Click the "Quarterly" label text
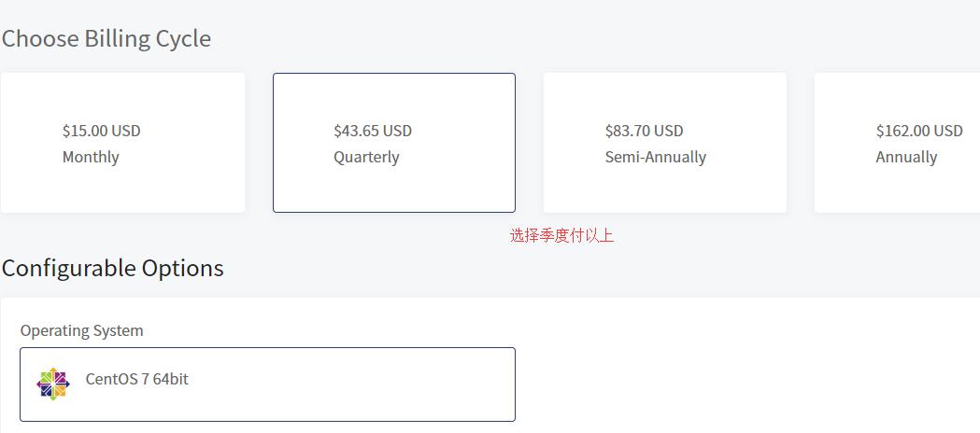 pyautogui.click(x=366, y=157)
